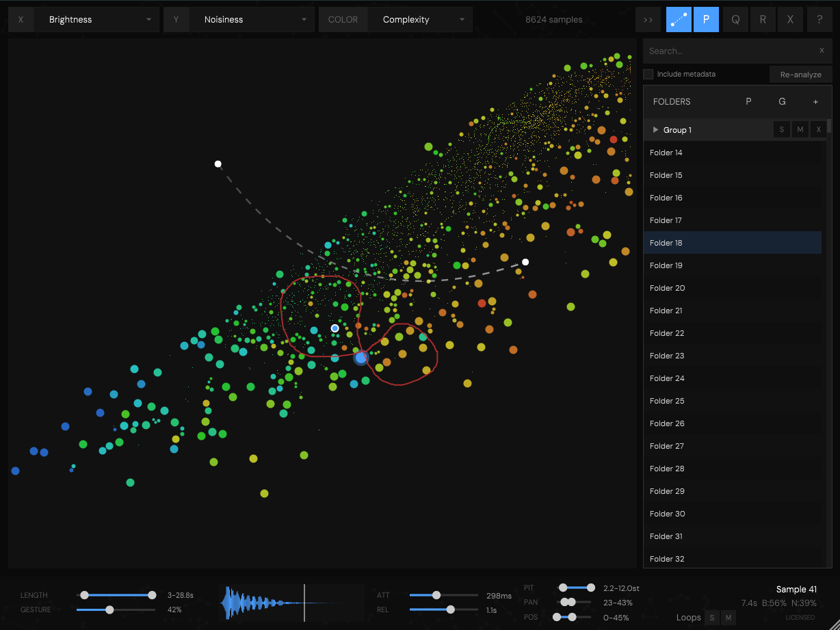
Task: Click the REL release slider handle
Action: coord(450,609)
